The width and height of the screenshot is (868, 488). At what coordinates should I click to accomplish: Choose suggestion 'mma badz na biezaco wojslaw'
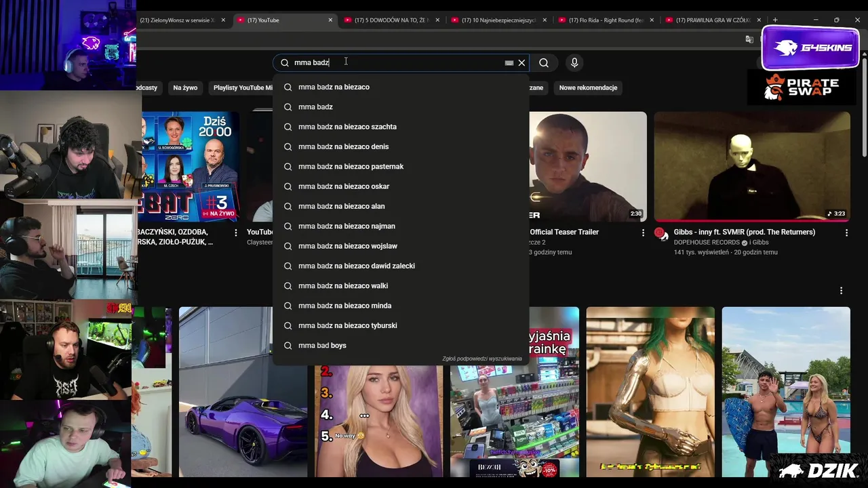pyautogui.click(x=401, y=246)
